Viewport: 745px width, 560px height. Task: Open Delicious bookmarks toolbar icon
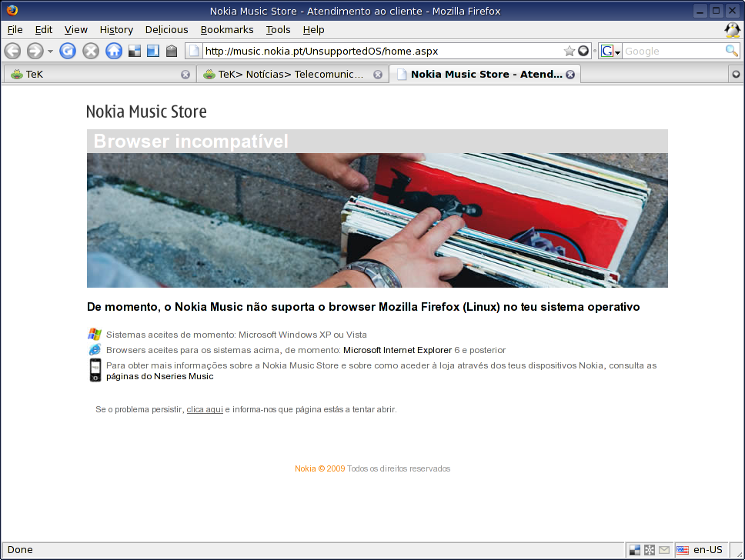(135, 51)
